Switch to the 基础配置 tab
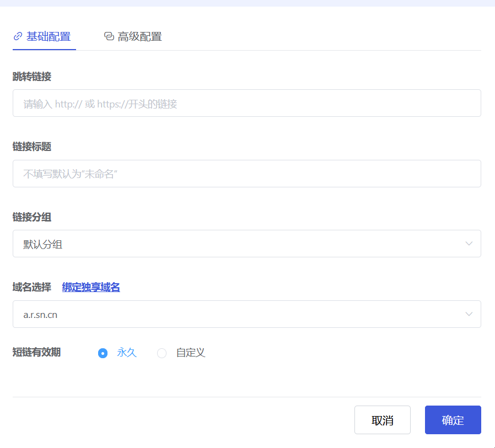495x448 pixels. click(44, 36)
